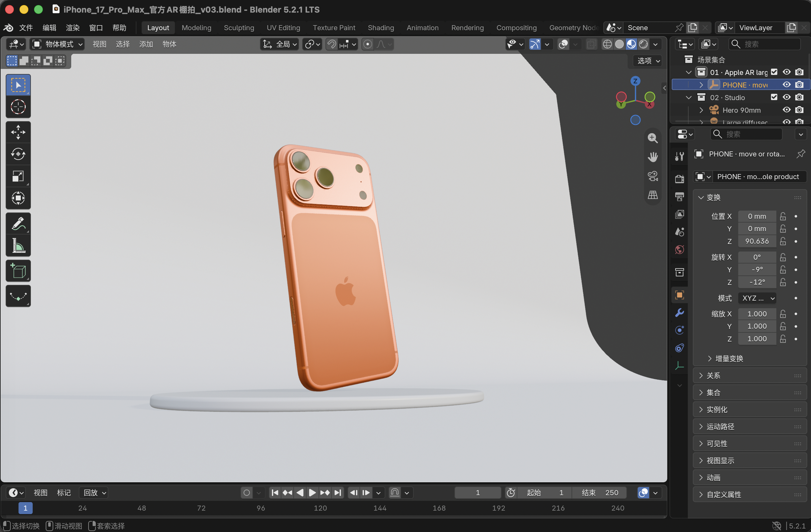Open the transform orientation 全局 dropdown

click(x=280, y=44)
